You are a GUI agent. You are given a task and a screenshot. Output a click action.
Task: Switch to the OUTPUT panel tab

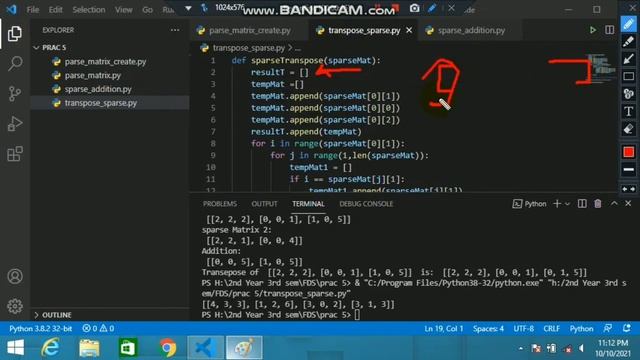pyautogui.click(x=264, y=204)
